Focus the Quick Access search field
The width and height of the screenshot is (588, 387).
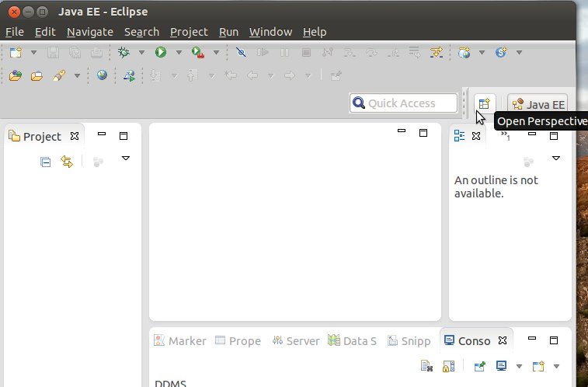403,103
